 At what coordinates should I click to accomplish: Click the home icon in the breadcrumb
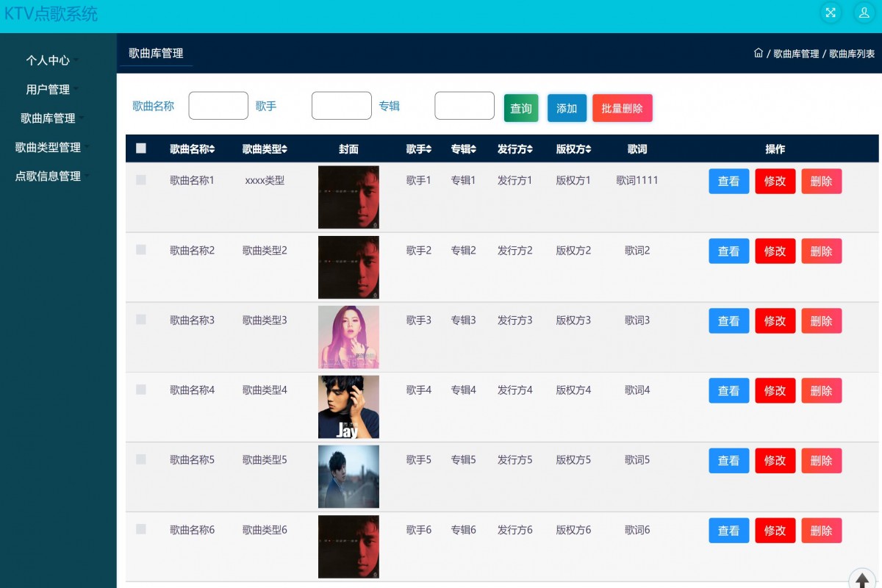point(759,52)
